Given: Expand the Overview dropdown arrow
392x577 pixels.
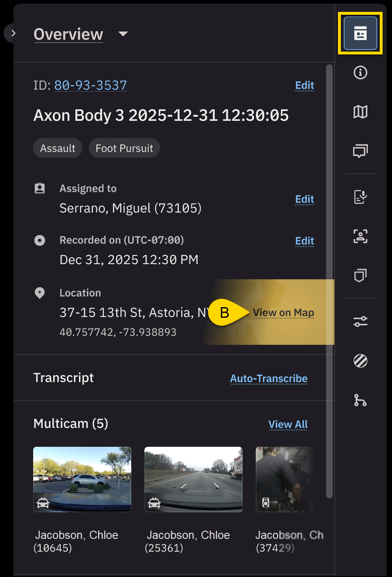Looking at the screenshot, I should coord(123,34).
